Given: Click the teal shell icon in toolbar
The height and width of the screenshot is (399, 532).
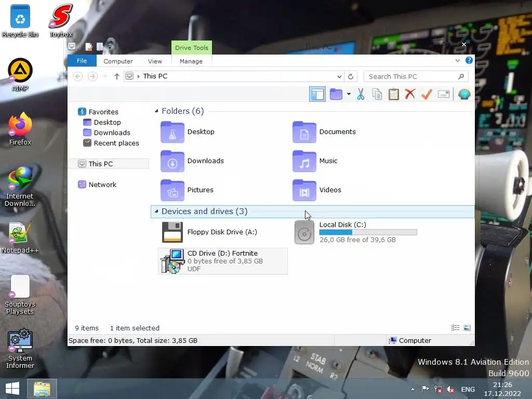Looking at the screenshot, I should [464, 94].
